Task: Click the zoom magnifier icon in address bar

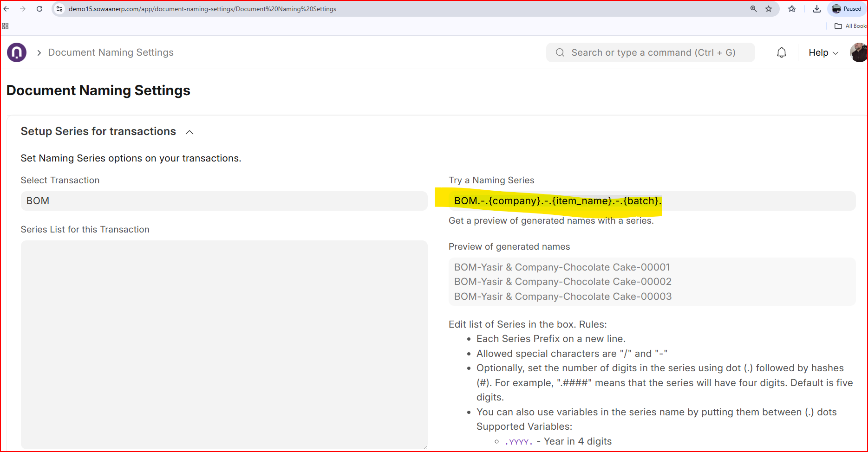Action: click(x=753, y=9)
